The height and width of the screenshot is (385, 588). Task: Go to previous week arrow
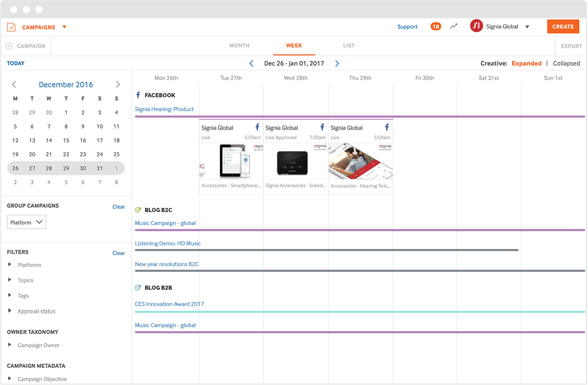[251, 63]
